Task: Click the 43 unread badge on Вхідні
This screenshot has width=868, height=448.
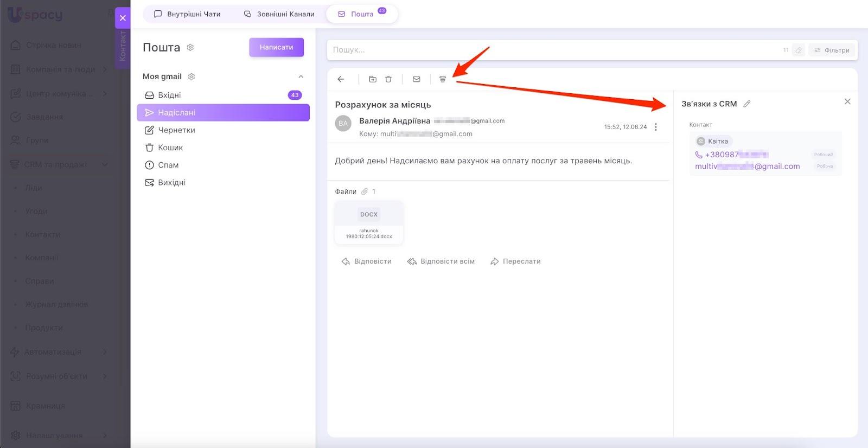Action: pyautogui.click(x=295, y=95)
